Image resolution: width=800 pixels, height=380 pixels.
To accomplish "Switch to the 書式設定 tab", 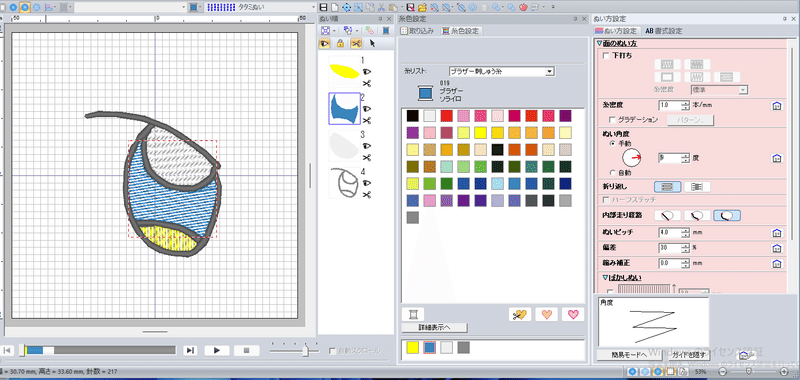I will point(663,31).
